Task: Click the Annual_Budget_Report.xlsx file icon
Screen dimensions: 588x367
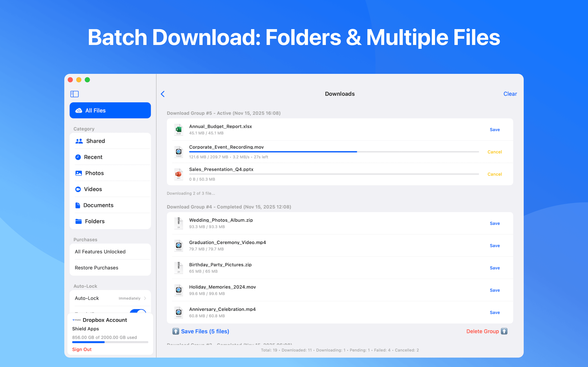Action: pyautogui.click(x=179, y=130)
